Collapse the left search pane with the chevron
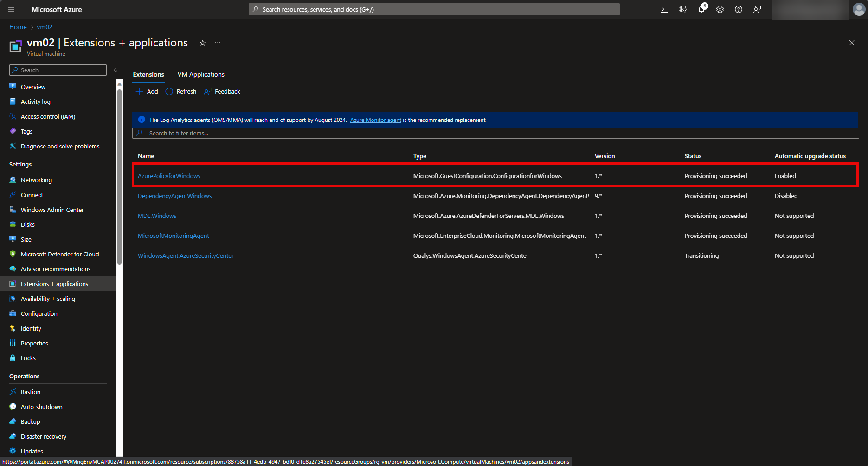Image resolution: width=868 pixels, height=466 pixels. pos(115,70)
